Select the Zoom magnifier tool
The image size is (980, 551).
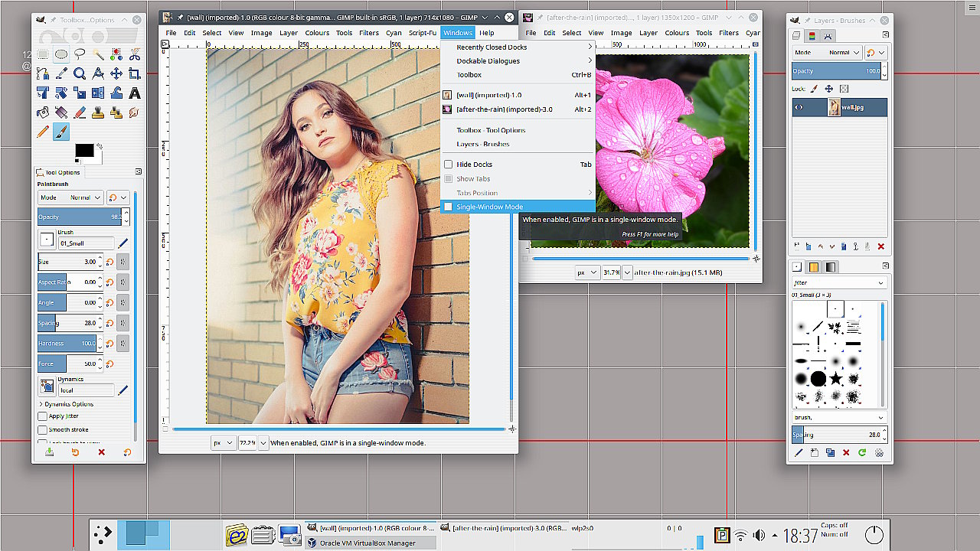point(80,73)
